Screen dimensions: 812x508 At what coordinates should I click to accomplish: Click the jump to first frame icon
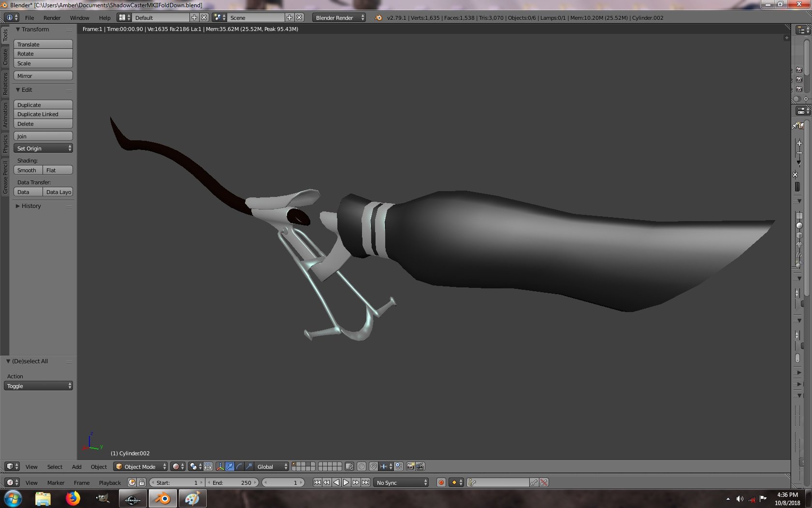pyautogui.click(x=317, y=482)
